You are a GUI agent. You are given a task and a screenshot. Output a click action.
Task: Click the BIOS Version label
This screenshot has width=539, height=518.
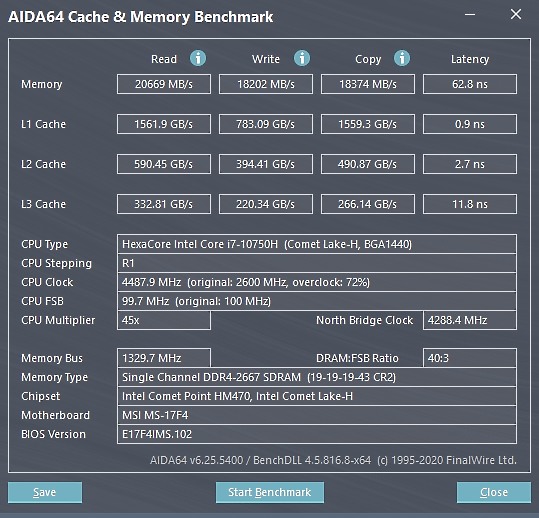[53, 434]
